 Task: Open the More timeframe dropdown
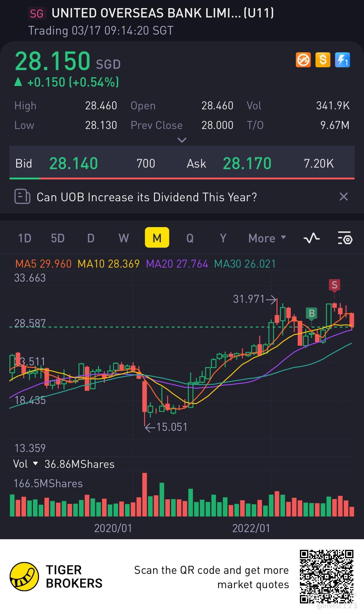coord(267,238)
